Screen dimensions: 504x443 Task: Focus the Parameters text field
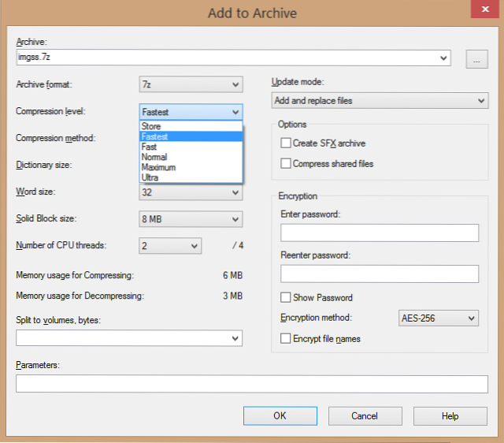tap(252, 384)
